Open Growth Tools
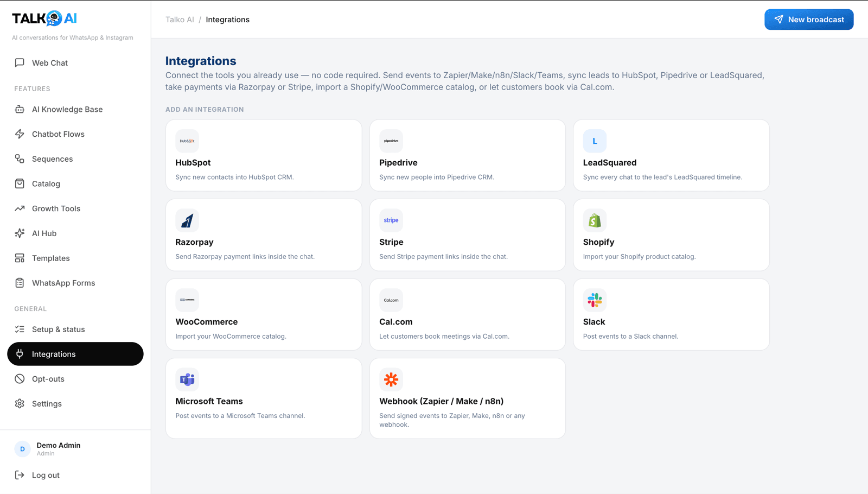The width and height of the screenshot is (868, 494). [75, 208]
